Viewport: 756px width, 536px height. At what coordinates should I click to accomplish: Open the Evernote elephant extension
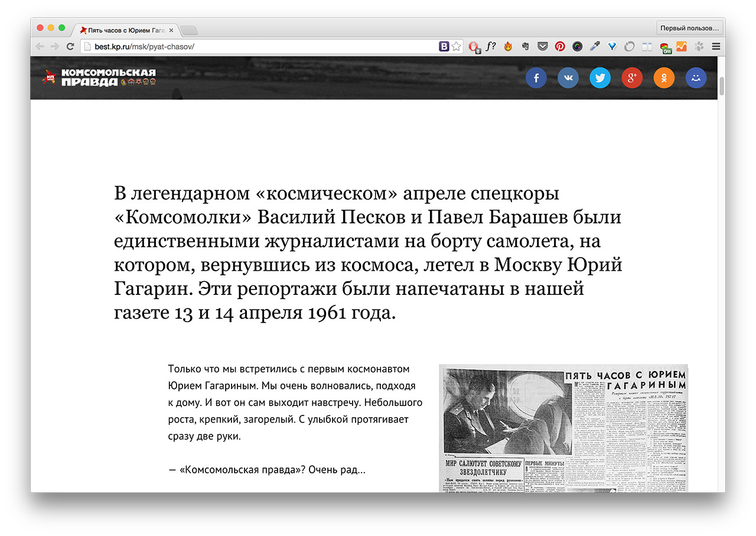pos(525,46)
